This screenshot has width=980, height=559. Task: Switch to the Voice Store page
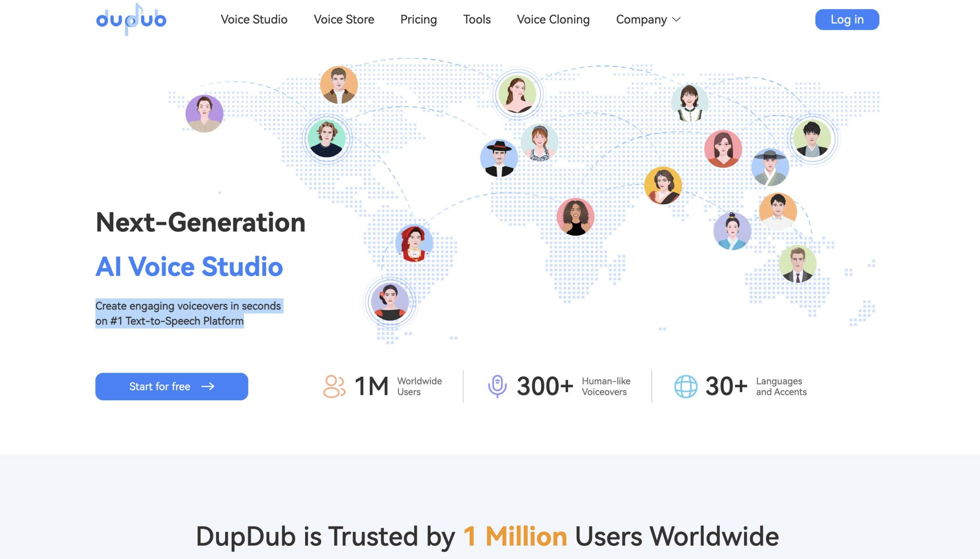pos(344,19)
